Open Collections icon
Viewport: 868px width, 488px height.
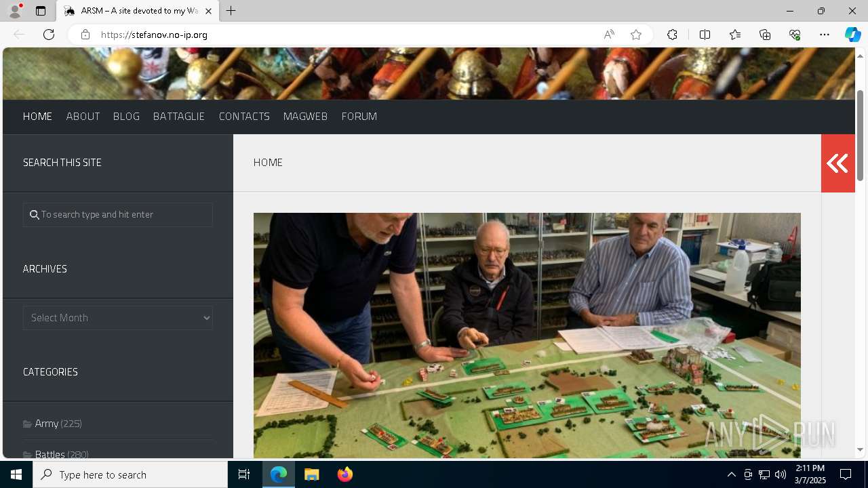[765, 35]
